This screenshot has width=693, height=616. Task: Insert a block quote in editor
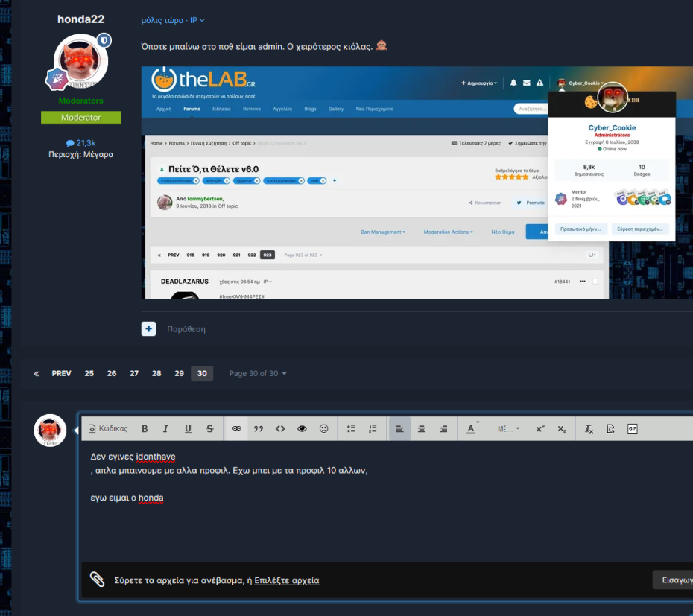259,428
